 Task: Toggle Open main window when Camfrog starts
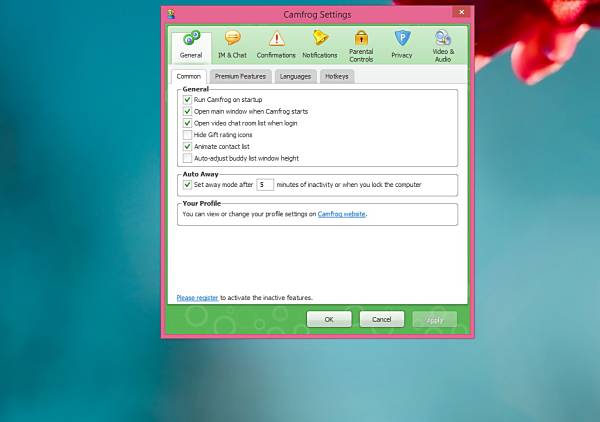click(x=187, y=111)
